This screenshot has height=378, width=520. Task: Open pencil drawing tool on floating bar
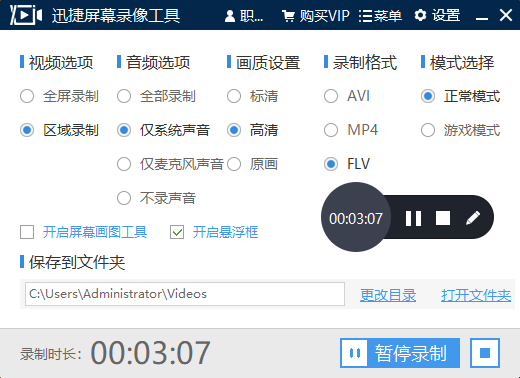tap(473, 218)
